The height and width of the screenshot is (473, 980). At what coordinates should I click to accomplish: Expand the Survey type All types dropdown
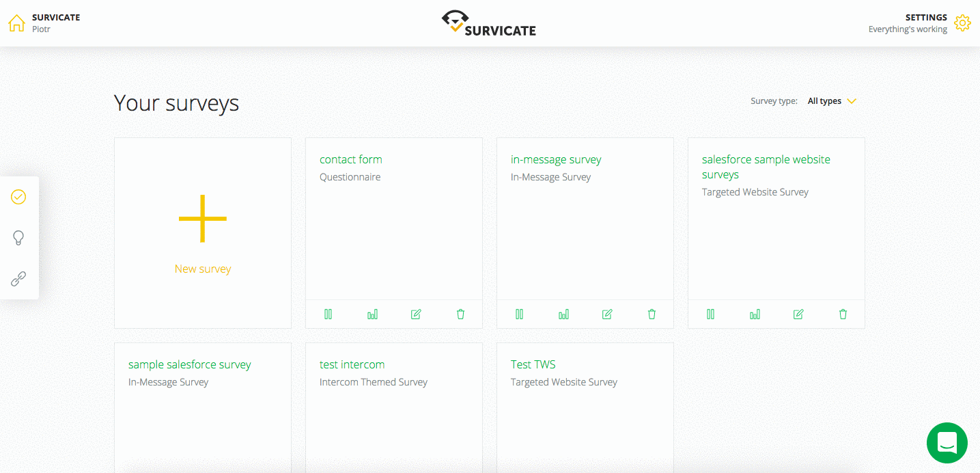832,101
